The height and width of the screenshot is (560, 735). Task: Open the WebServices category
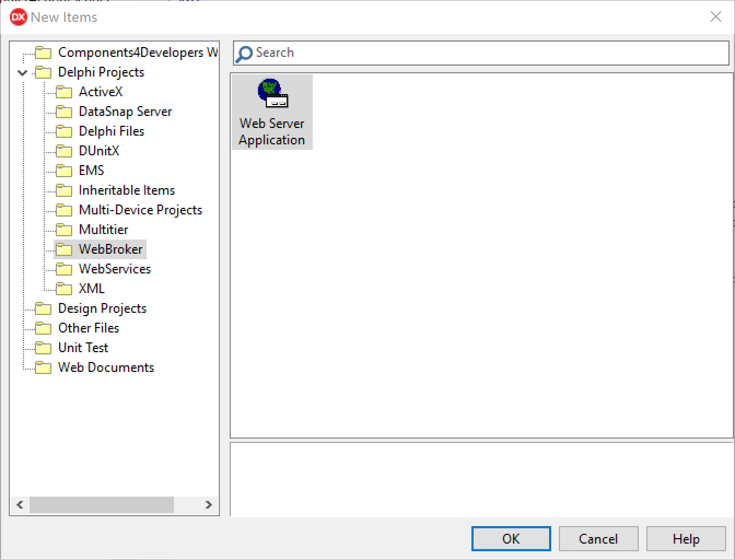(115, 269)
